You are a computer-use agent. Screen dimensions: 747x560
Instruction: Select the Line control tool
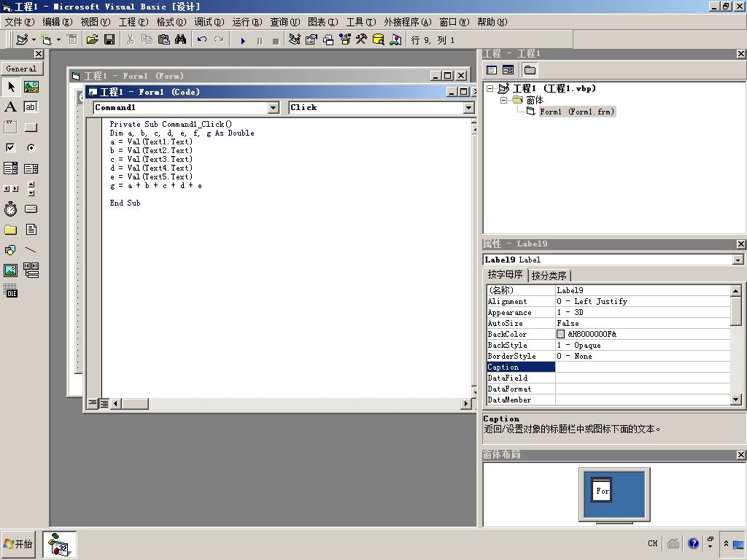tap(31, 249)
